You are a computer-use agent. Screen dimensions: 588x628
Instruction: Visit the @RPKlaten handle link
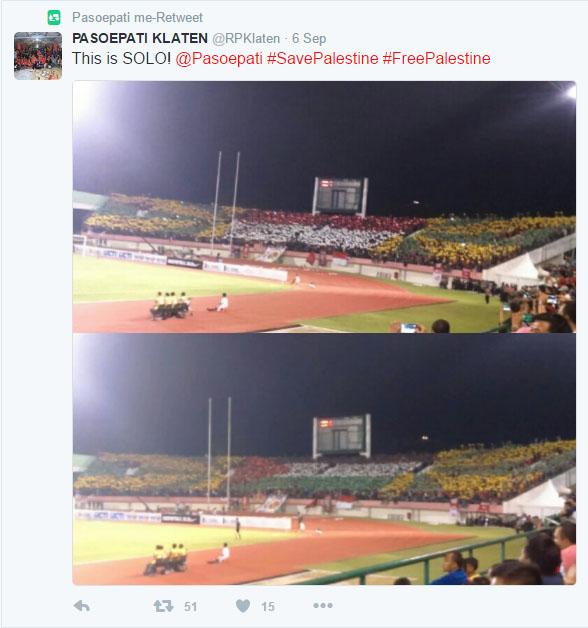pos(246,38)
